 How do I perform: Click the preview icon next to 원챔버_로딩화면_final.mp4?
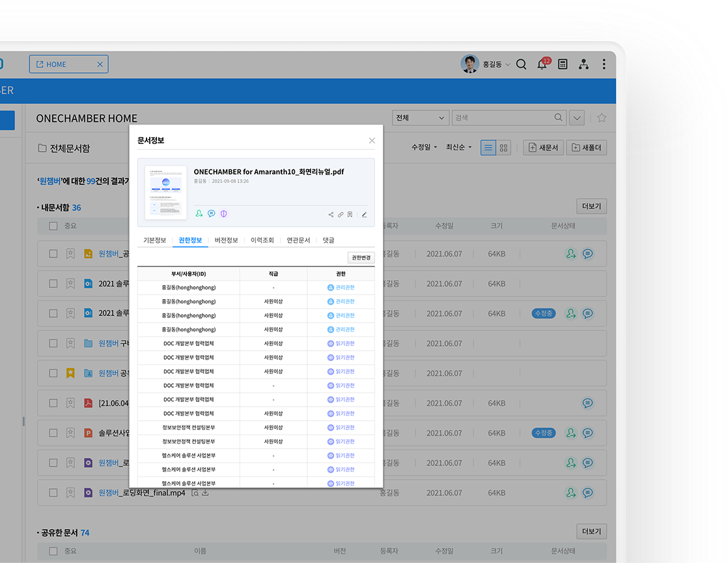(195, 493)
